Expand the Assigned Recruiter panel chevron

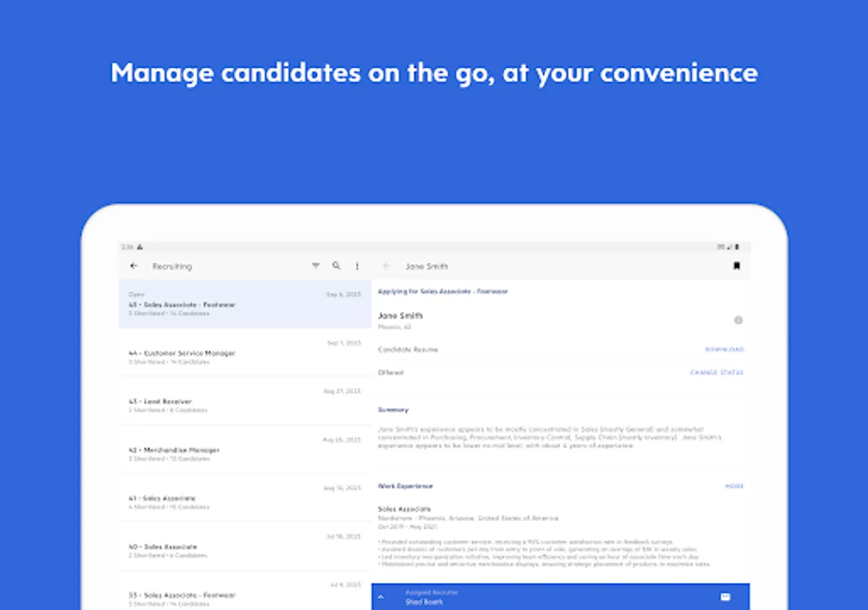pos(380,597)
